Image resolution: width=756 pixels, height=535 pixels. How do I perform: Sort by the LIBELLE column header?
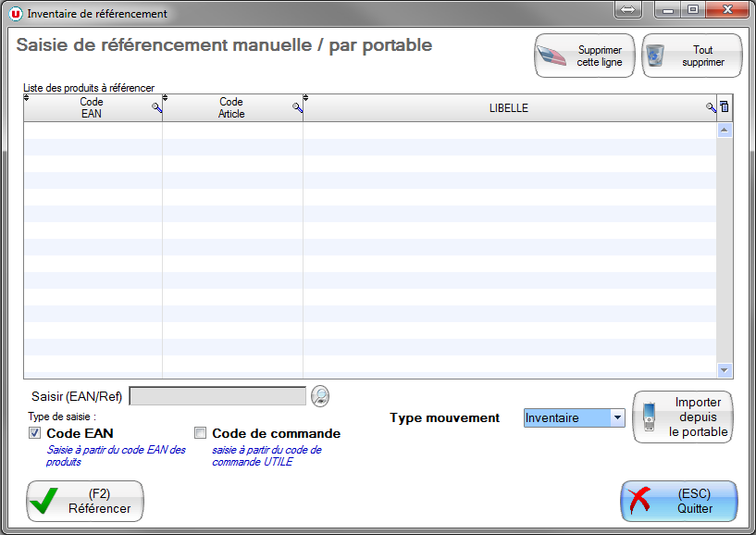[508, 108]
